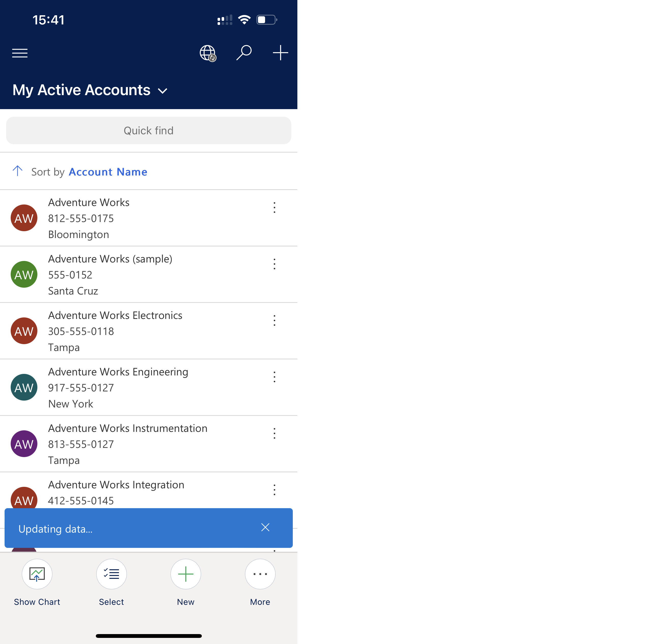Tap the Select items icon
672x644 pixels.
112,573
